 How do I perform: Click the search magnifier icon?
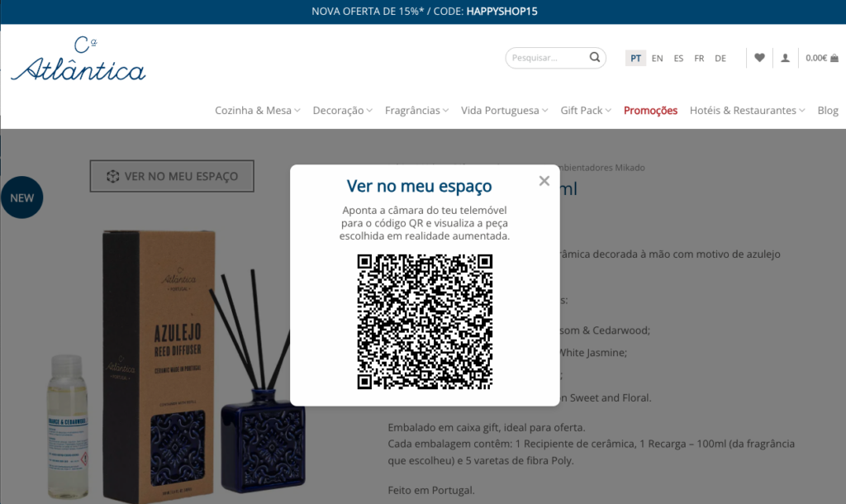pyautogui.click(x=594, y=58)
